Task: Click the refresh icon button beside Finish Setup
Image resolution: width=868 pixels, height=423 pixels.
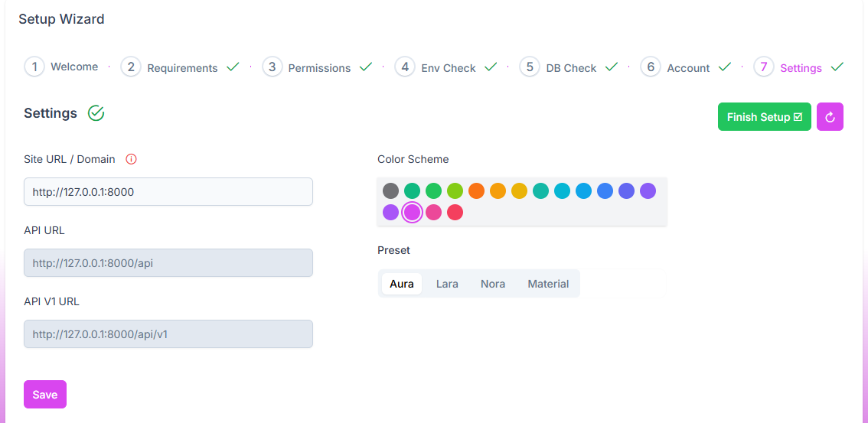Action: click(x=830, y=117)
